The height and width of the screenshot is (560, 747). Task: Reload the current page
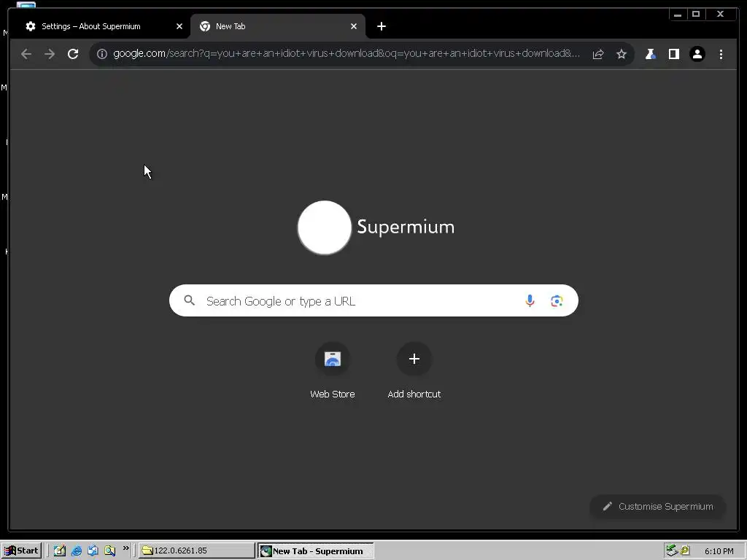(73, 54)
